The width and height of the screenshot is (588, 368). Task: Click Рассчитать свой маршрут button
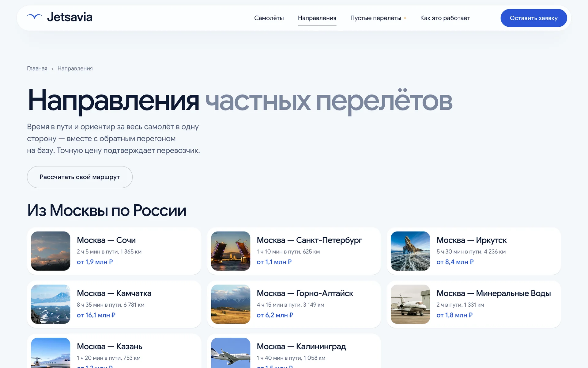tap(80, 177)
